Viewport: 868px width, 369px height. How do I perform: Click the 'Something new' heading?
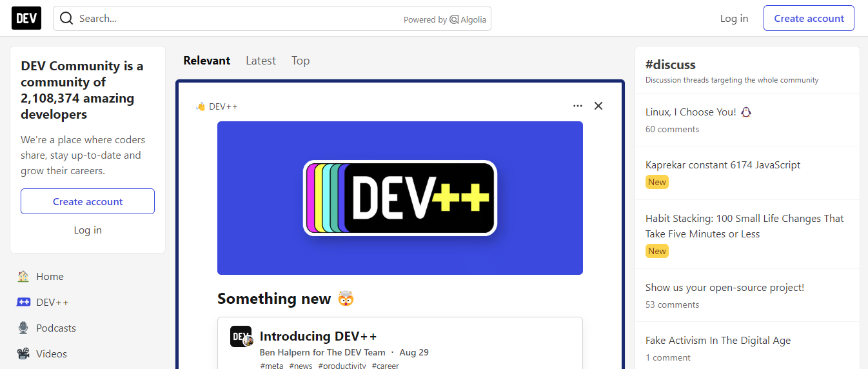(x=286, y=299)
